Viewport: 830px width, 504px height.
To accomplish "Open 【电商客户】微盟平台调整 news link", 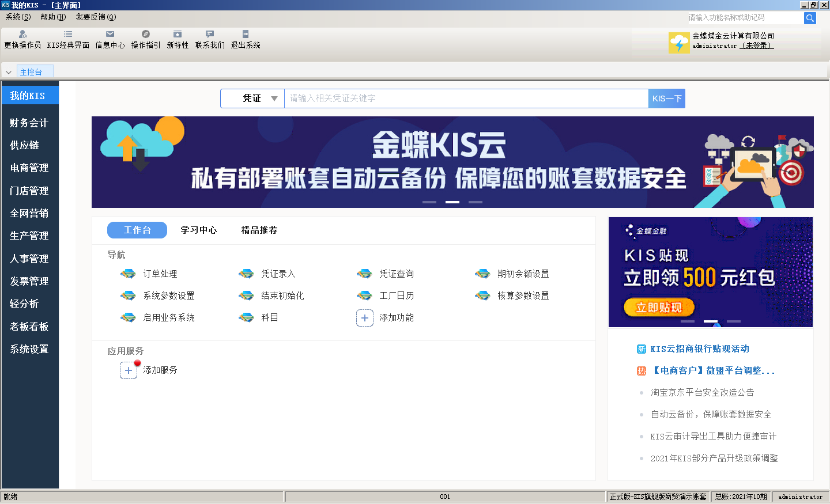I will point(712,371).
